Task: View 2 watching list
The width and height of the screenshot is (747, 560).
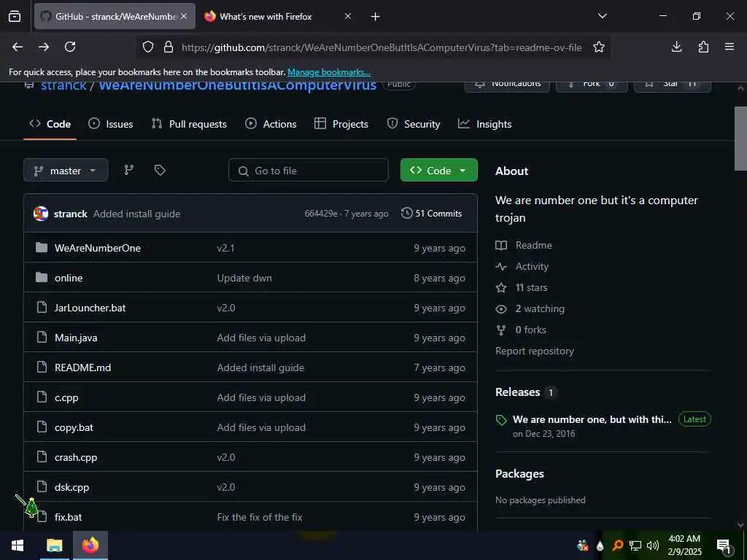Action: pos(530,308)
